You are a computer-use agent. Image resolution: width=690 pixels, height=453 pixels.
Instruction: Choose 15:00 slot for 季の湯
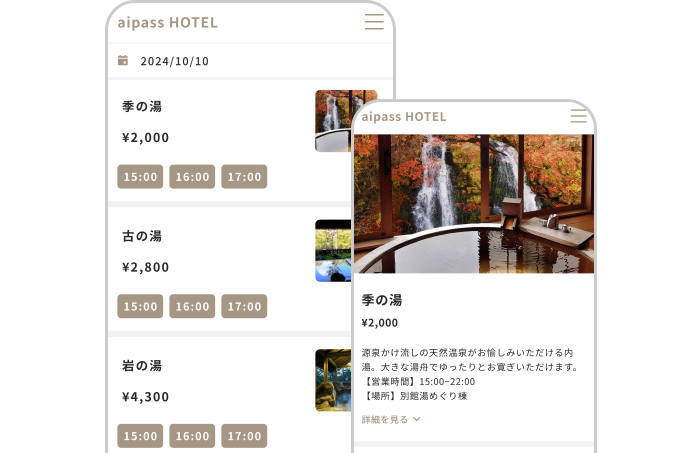click(x=140, y=177)
